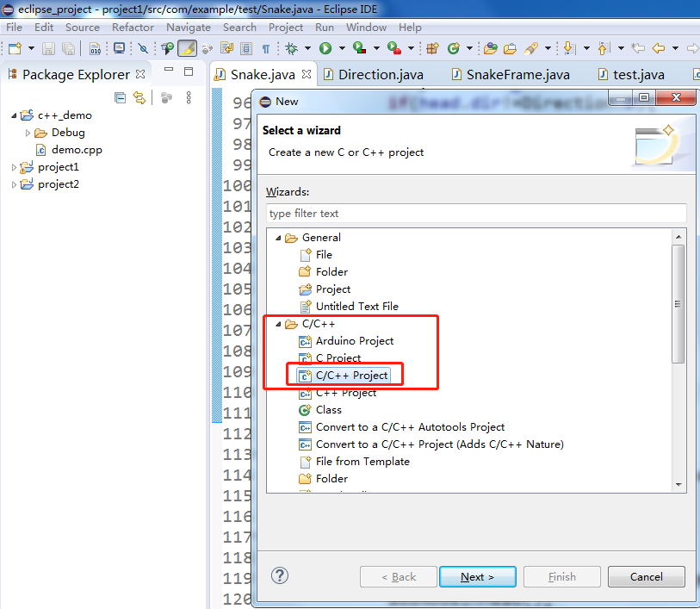Open the View Menu in Package Explorer
The width and height of the screenshot is (700, 609).
click(x=189, y=96)
